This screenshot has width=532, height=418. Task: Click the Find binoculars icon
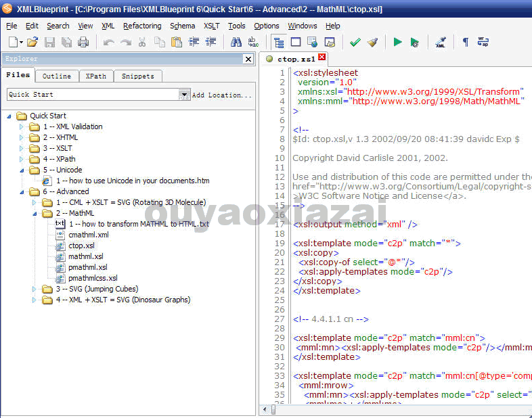pyautogui.click(x=236, y=42)
